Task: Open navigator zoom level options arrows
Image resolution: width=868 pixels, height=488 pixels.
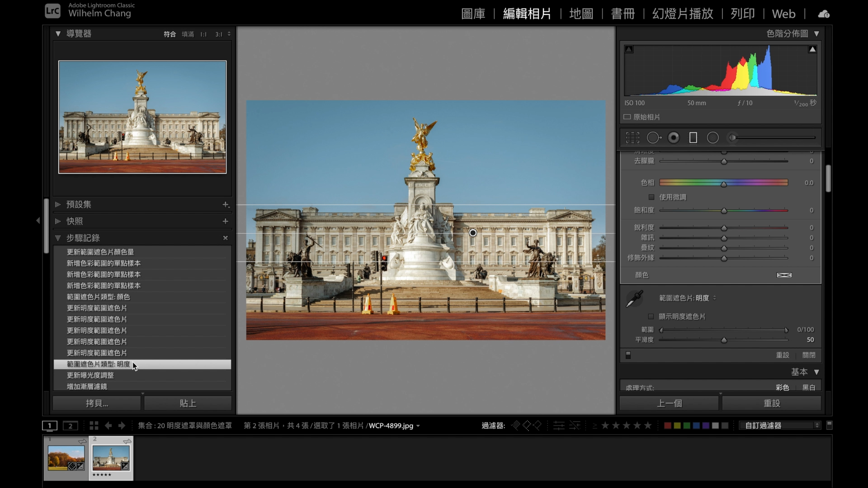Action: pyautogui.click(x=229, y=34)
